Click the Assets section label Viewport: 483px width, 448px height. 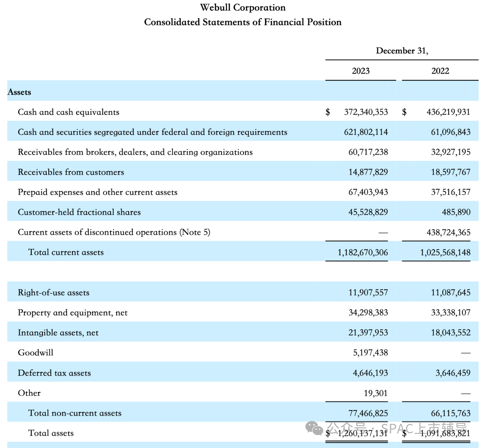pos(19,92)
